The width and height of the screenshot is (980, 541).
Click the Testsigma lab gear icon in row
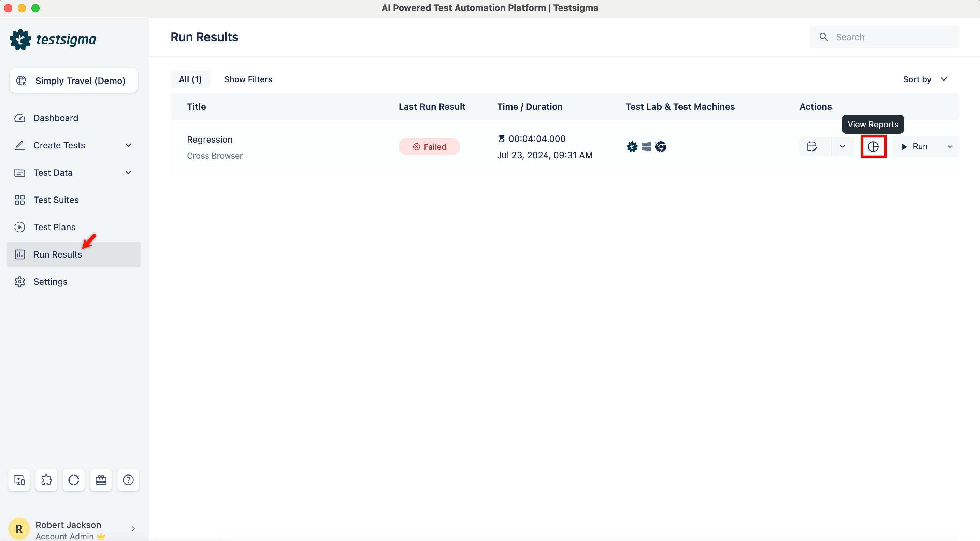click(632, 147)
